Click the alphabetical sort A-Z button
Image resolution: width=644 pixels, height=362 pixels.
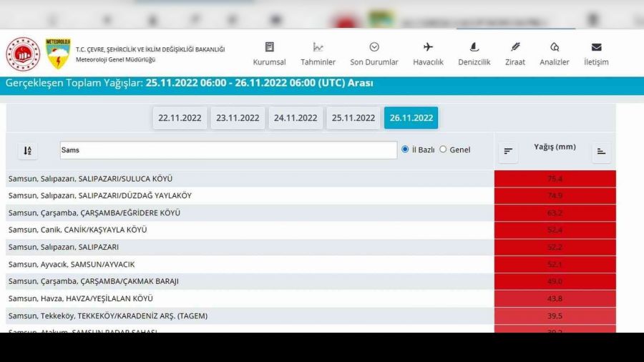28,150
